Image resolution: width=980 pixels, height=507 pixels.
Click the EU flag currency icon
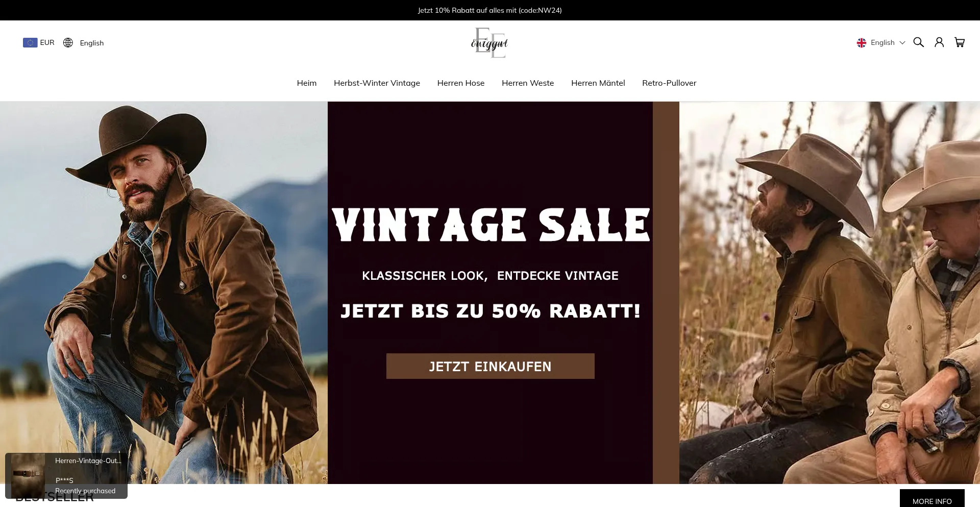coord(30,42)
